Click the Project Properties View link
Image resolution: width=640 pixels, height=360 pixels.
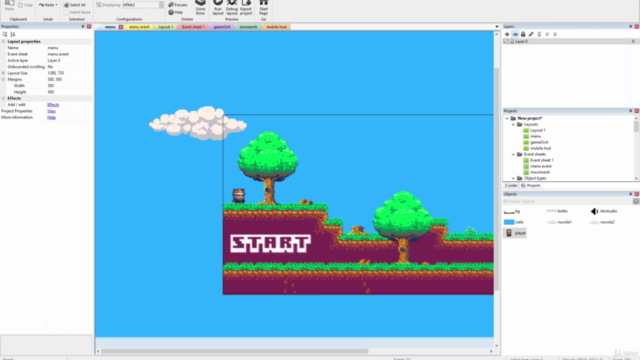[51, 111]
